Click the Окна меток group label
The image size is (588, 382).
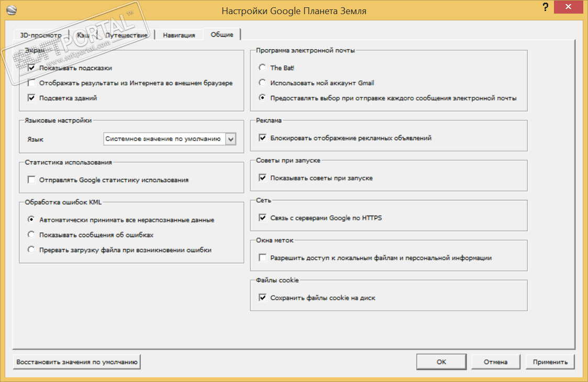point(274,240)
